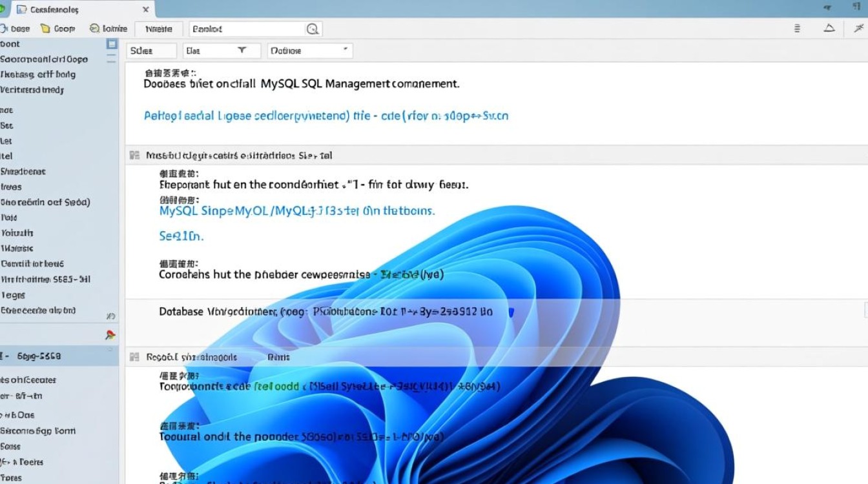
Task: Click the grid icon beside the first section header
Action: point(134,155)
